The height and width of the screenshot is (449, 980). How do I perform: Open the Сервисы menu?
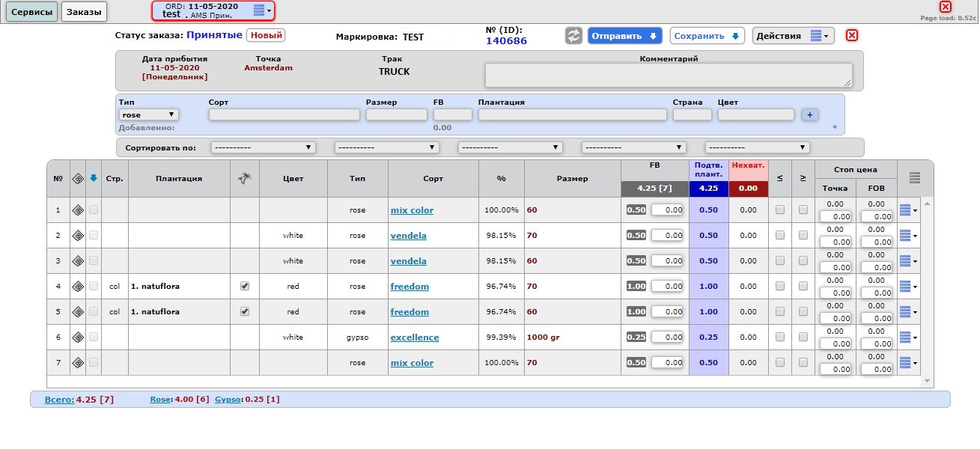(x=32, y=12)
